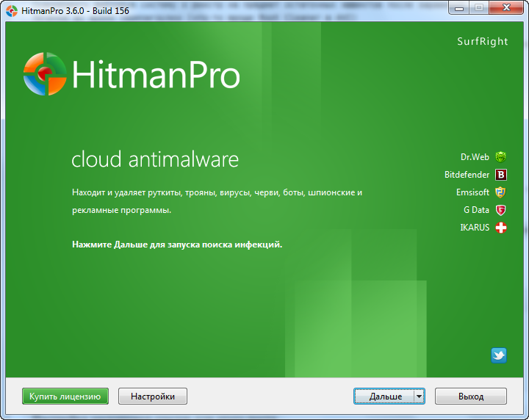Click the Emsisoft shield icon

[x=500, y=192]
